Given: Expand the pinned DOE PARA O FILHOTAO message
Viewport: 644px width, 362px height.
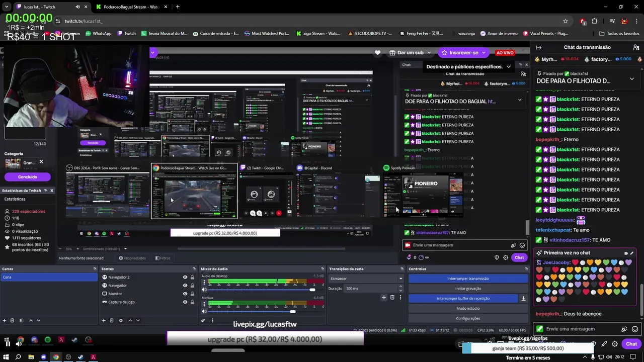Looking at the screenshot, I should (x=632, y=79).
